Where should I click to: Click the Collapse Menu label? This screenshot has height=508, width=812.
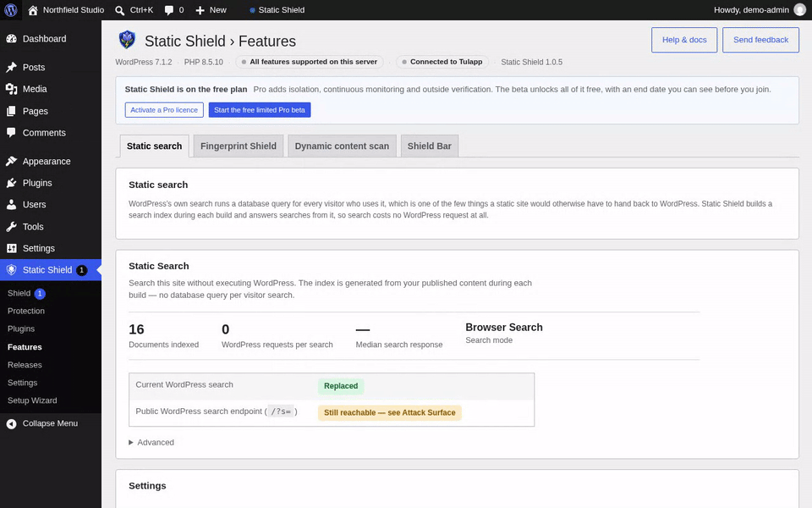click(x=50, y=423)
